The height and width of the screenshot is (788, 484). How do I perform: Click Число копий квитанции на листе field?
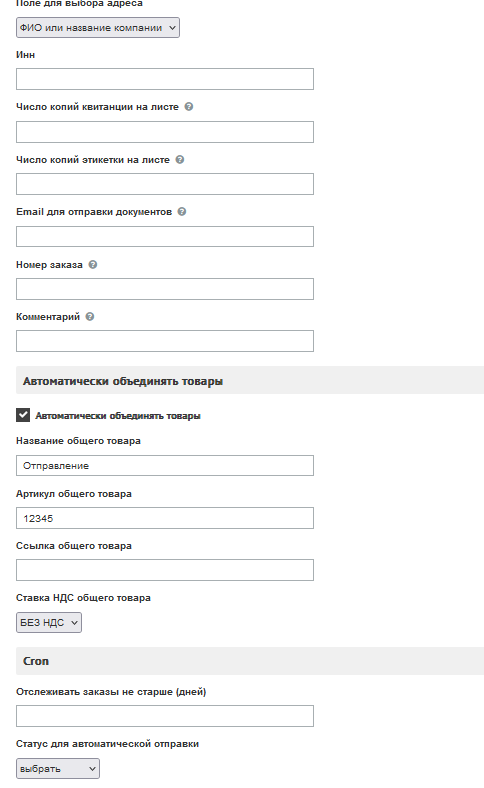(165, 132)
